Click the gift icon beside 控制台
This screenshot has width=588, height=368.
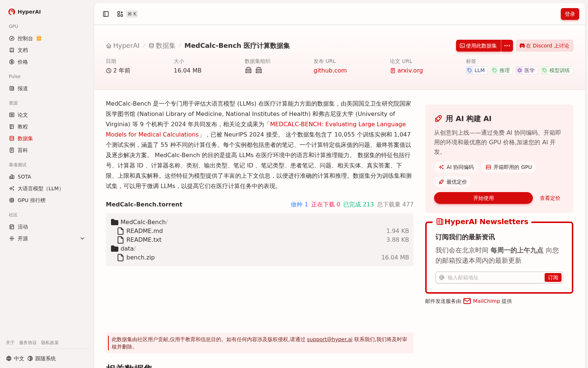coord(39,38)
